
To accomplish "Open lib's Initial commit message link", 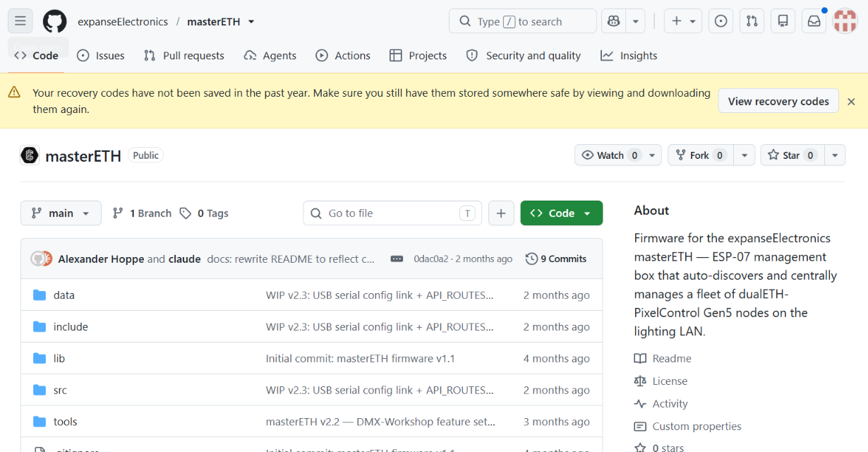I will tap(361, 359).
